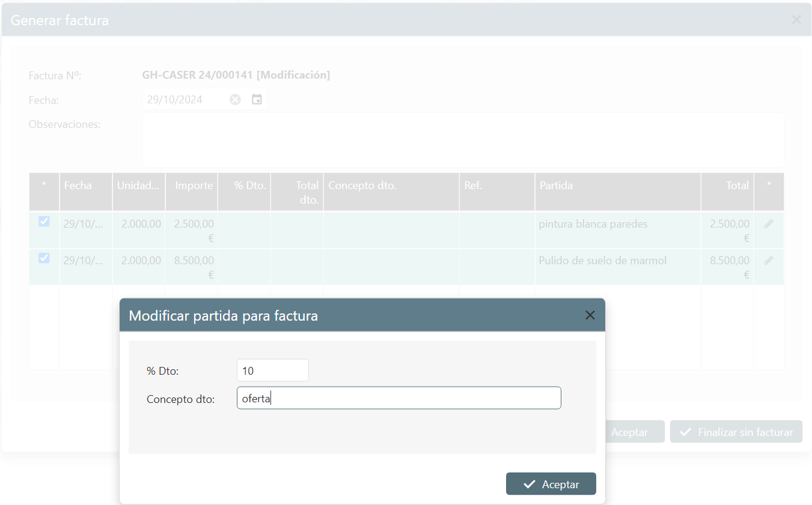The image size is (812, 505).
Task: Close the Generar factura window
Action: [796, 20]
